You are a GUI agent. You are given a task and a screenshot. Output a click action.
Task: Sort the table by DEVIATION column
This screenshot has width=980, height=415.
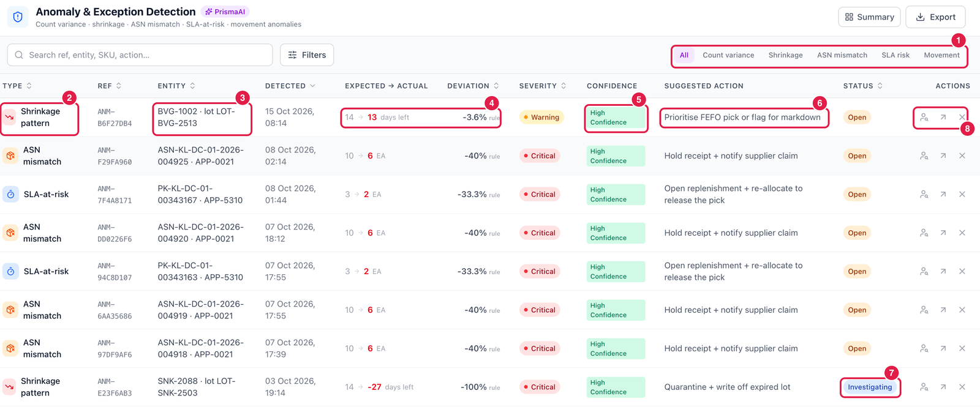(473, 86)
